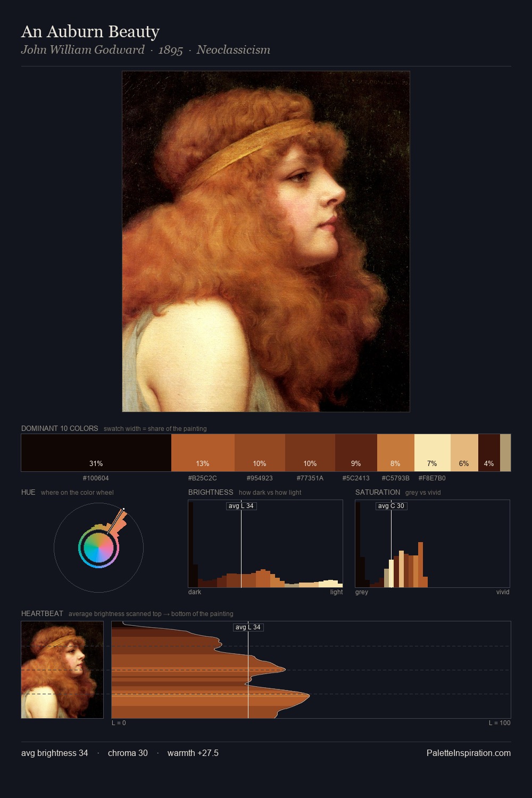Viewport: 532px width, 798px height.
Task: Click the year 1895 in the subtitle
Action: pos(170,50)
